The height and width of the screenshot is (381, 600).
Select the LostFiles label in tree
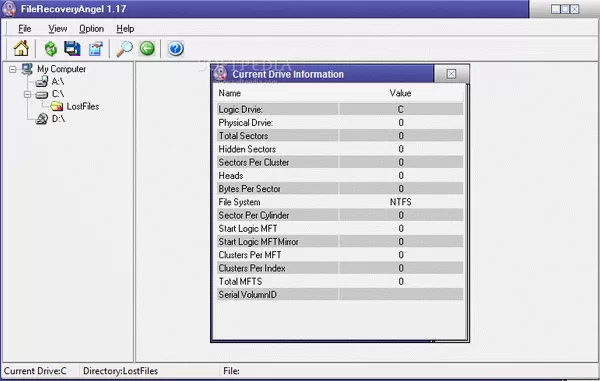(x=83, y=106)
